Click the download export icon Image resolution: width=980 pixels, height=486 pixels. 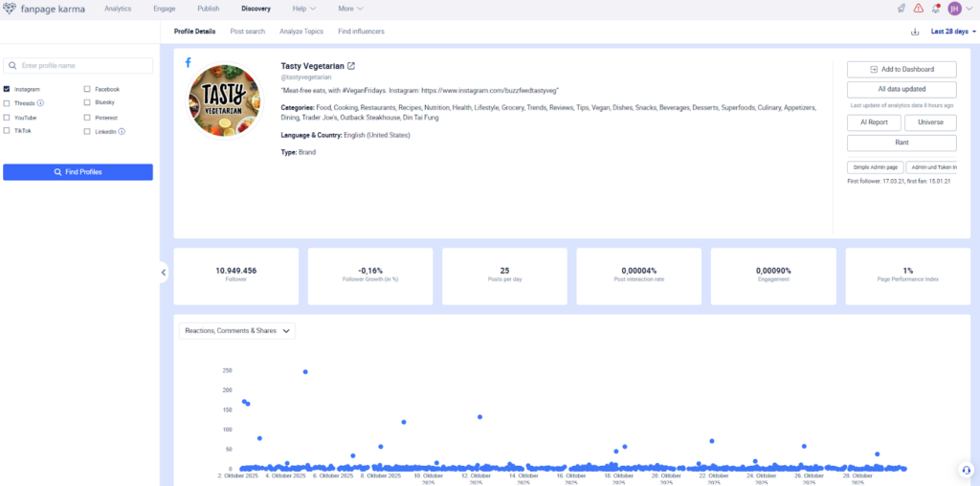[915, 32]
